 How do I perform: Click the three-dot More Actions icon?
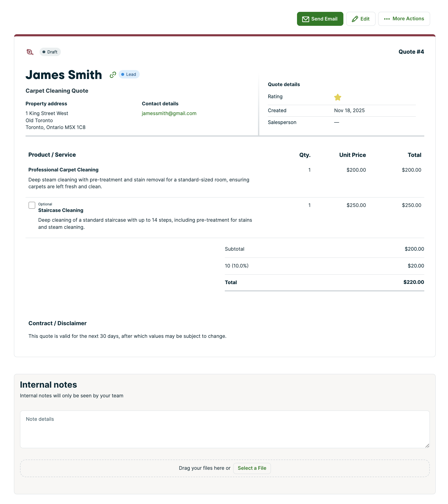click(387, 19)
